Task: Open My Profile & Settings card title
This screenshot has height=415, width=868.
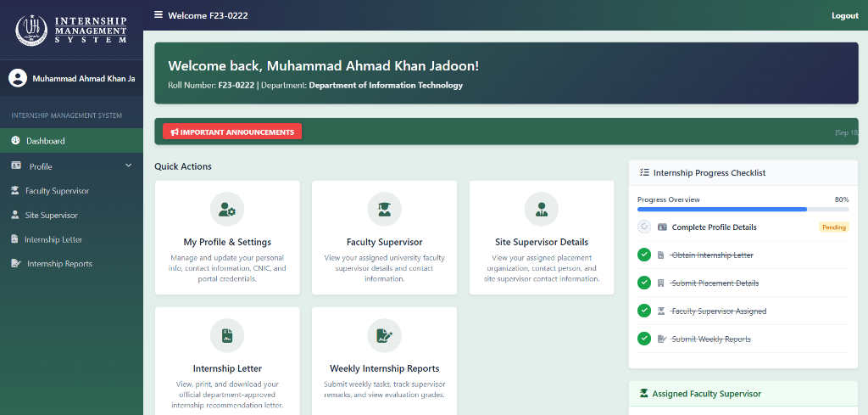Action: 227,242
